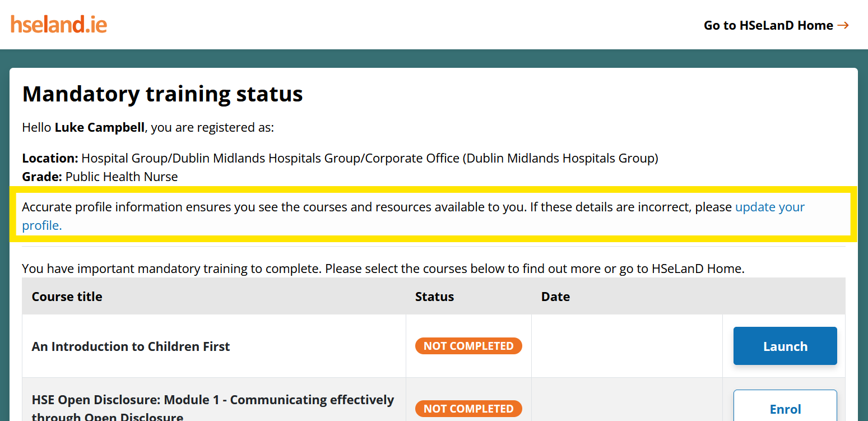Screen dimensions: 868x421
Task: Click the course title An Introduction to Children First
Action: [x=131, y=346]
